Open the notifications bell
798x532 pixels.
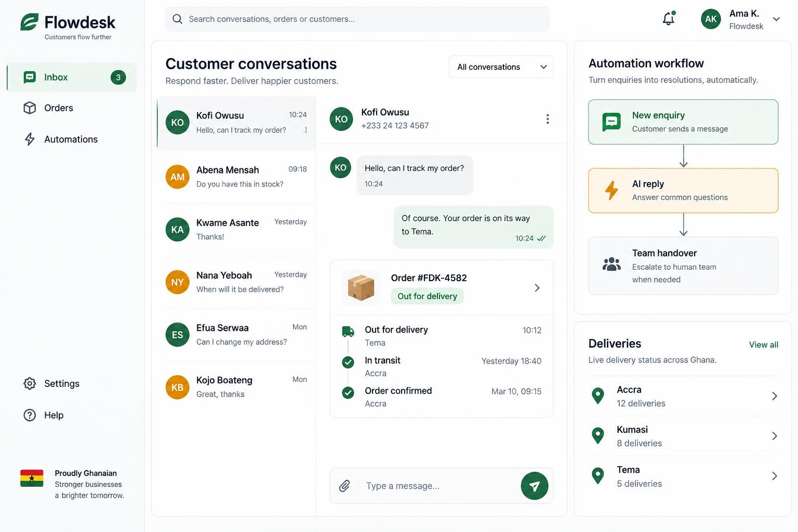coord(669,19)
